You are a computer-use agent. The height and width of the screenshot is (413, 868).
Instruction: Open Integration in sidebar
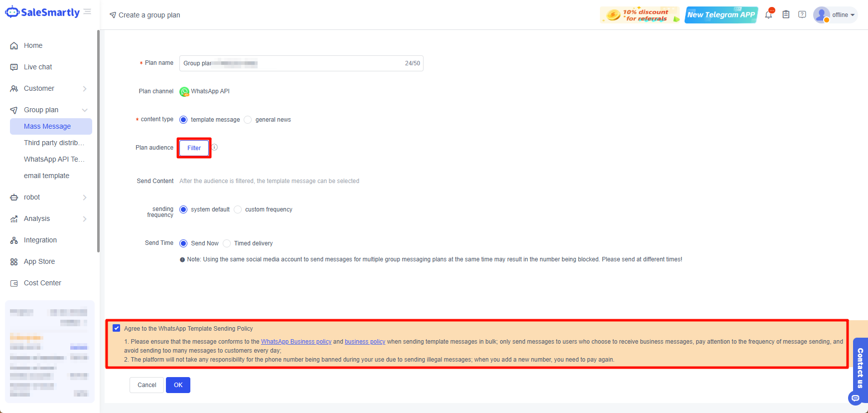[x=40, y=240]
